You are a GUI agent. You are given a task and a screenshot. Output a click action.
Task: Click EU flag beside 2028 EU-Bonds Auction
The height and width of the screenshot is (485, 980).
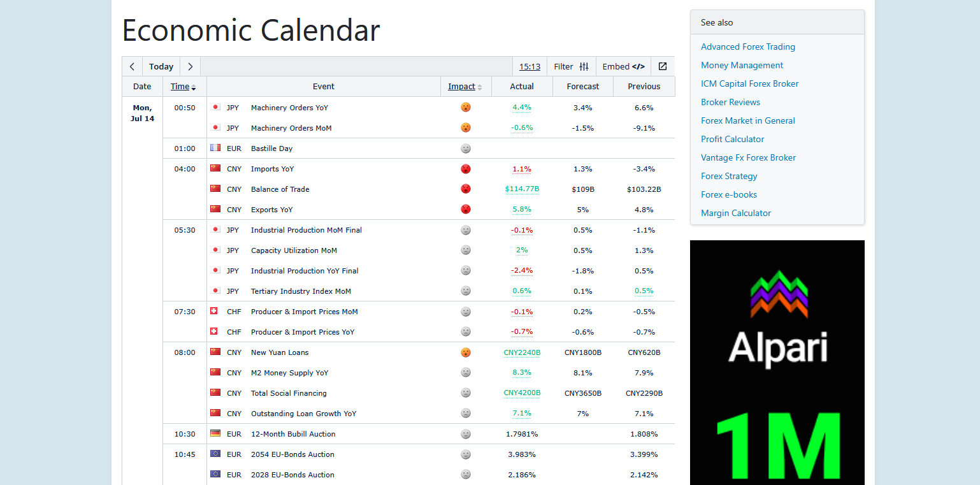215,474
